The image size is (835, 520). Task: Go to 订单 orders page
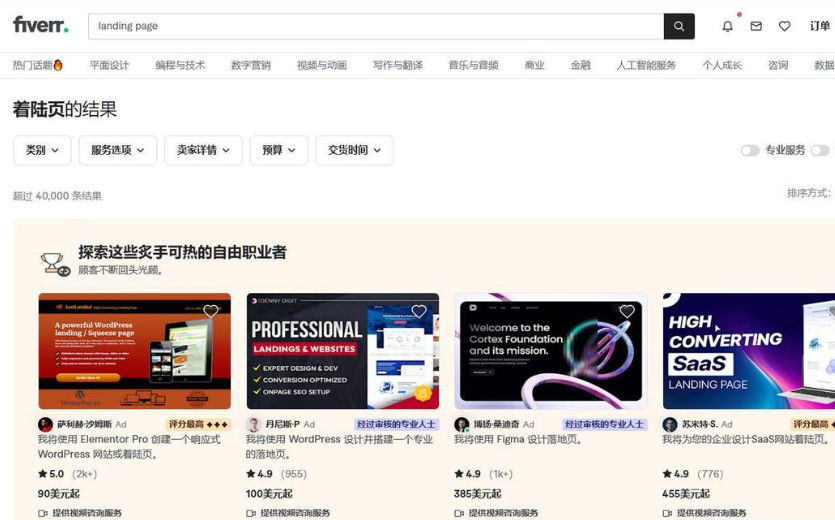click(820, 26)
